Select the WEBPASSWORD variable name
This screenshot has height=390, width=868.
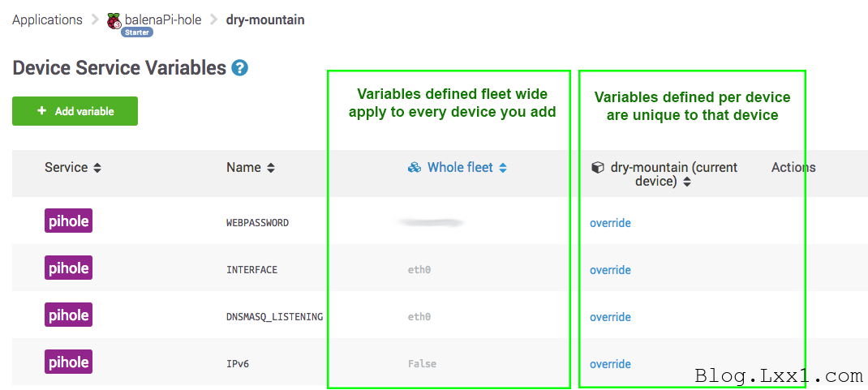(257, 223)
